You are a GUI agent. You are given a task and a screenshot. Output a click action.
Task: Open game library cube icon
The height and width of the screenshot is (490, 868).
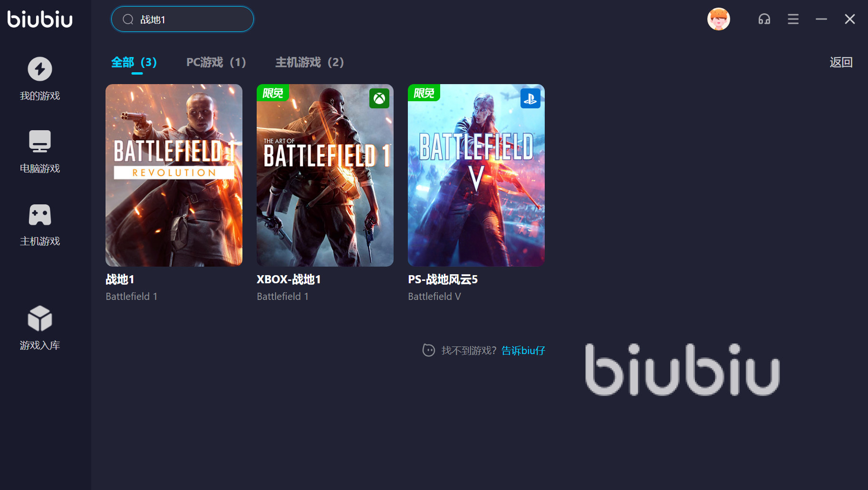point(40,318)
